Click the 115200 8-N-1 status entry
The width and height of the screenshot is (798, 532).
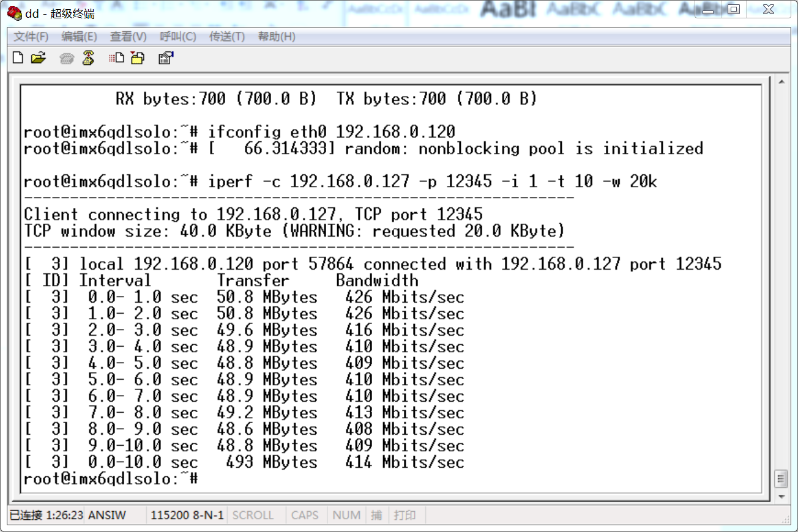pos(187,515)
